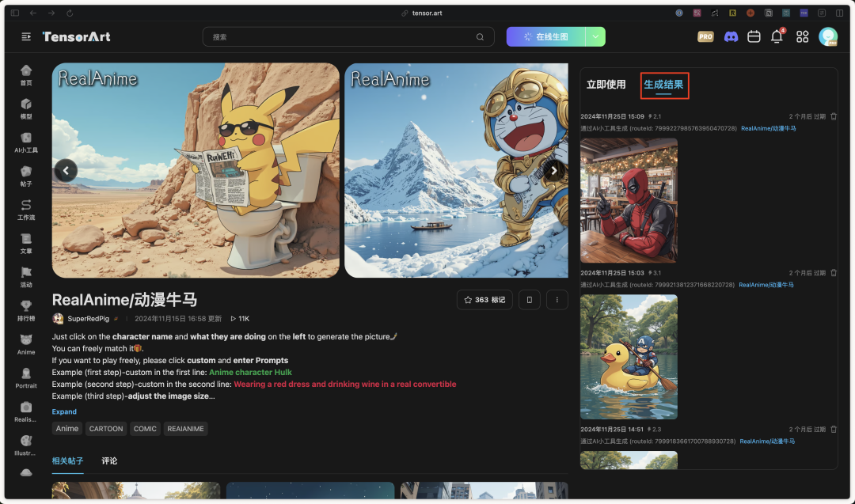
Task: Open 文章 in the sidebar
Action: point(25,244)
